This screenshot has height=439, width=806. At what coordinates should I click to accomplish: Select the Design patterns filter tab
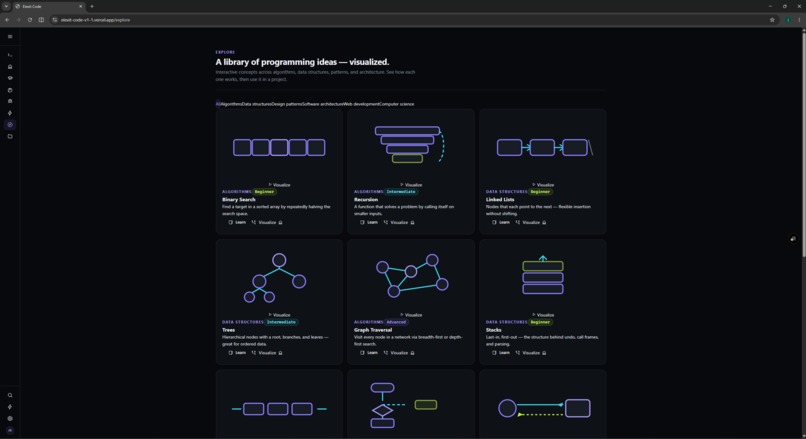tap(287, 104)
